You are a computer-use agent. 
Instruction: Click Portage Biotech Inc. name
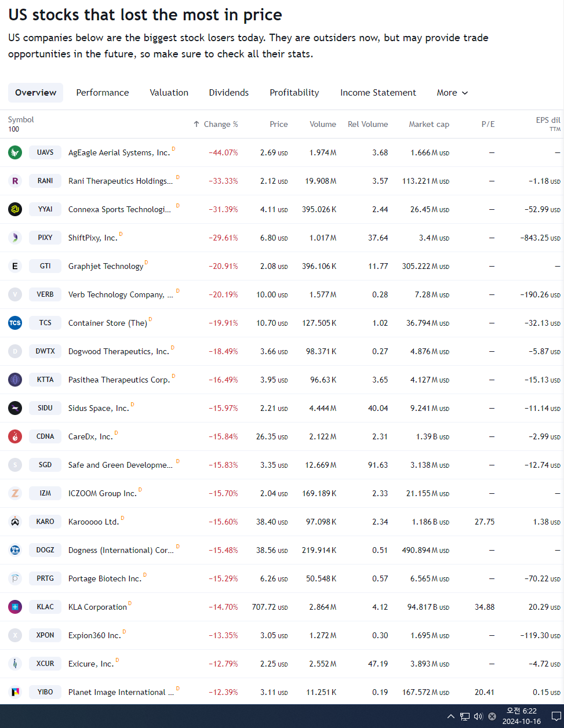tap(105, 578)
